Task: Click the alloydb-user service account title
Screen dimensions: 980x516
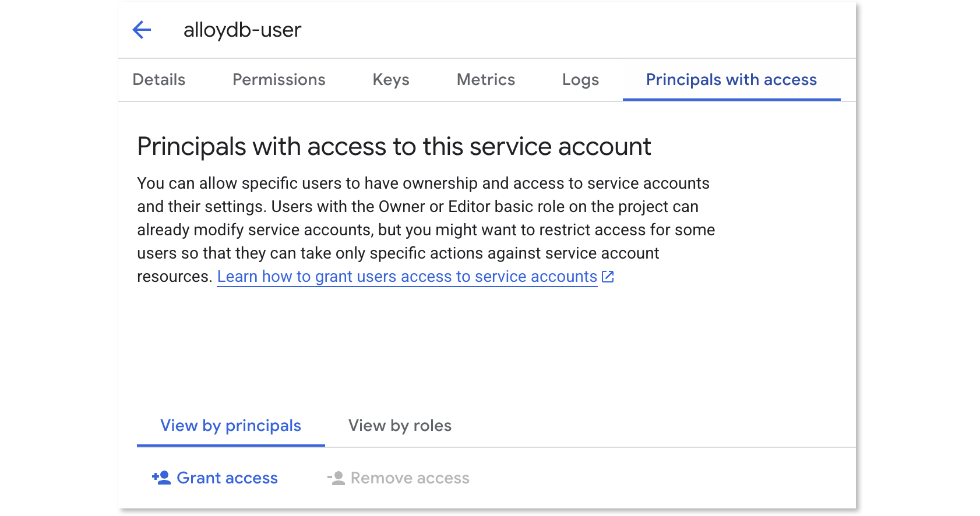Action: (x=242, y=30)
